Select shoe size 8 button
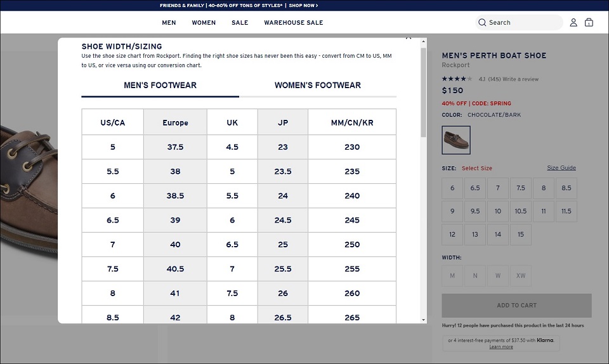 (544, 188)
